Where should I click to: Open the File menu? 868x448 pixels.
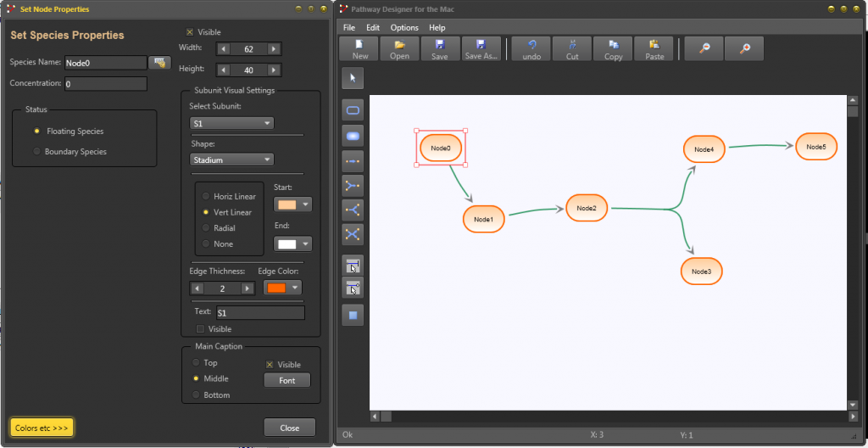[349, 28]
